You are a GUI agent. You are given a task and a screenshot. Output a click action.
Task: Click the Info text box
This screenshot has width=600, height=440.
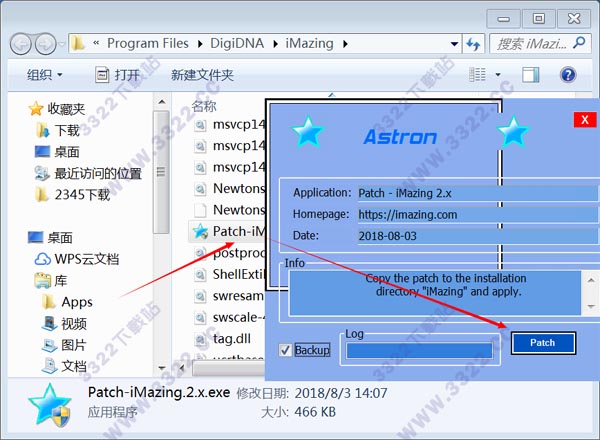click(435, 293)
